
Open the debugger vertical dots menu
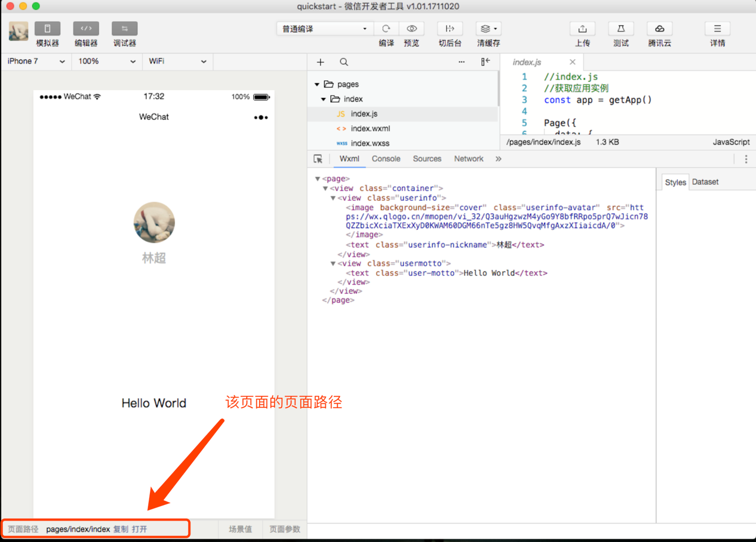pos(746,159)
